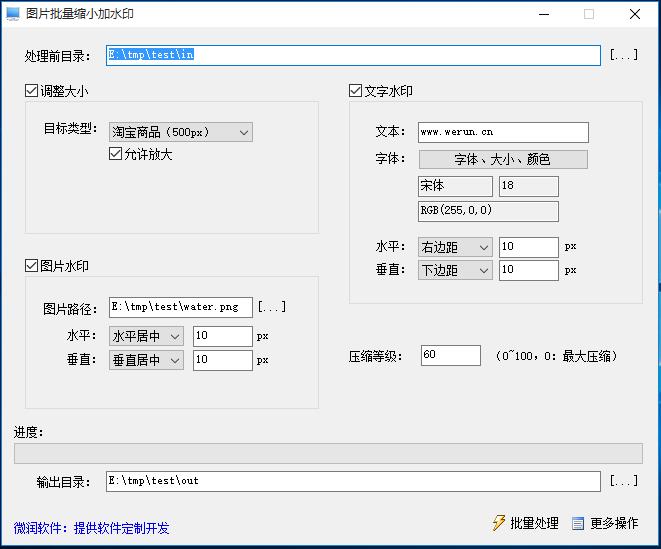The image size is (661, 549).
Task: Click text watermark 水平 margin field
Action: 529,247
